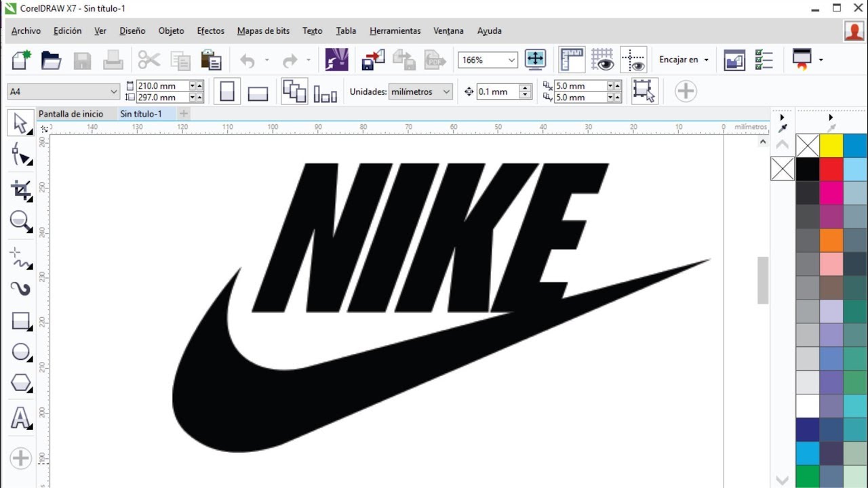Select the Crop tool
The width and height of the screenshot is (868, 488).
pos(21,190)
